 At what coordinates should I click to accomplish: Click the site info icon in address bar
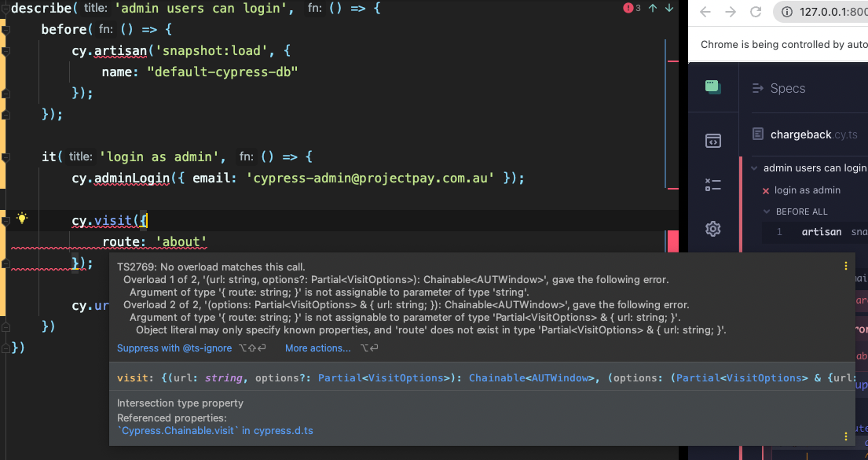point(786,12)
